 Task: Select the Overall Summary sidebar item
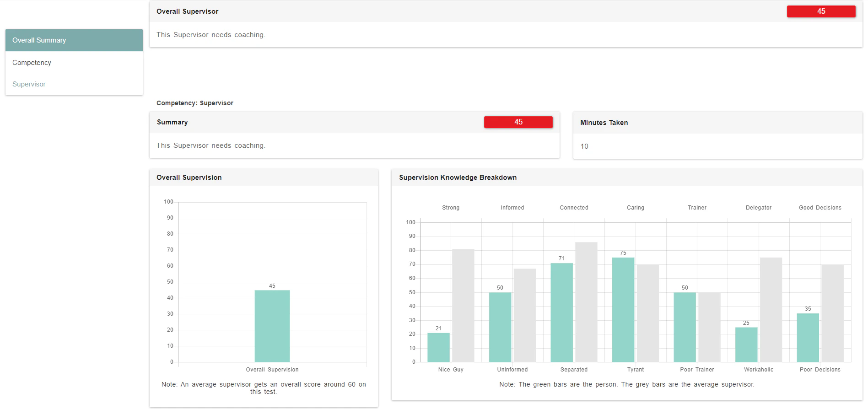point(74,40)
